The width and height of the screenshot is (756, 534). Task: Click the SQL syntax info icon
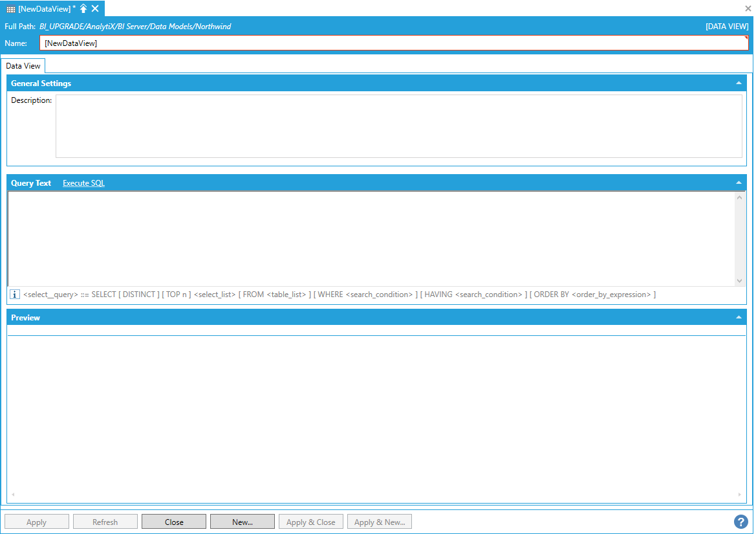(x=15, y=295)
